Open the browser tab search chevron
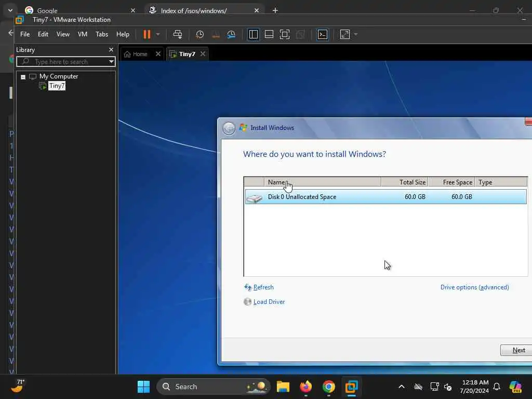Image resolution: width=532 pixels, height=399 pixels. tap(10, 10)
